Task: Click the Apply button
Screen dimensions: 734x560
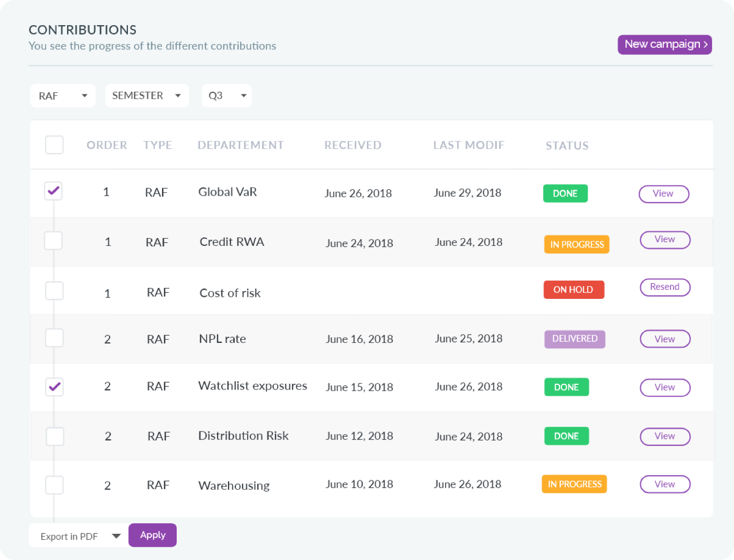Action: (x=153, y=535)
